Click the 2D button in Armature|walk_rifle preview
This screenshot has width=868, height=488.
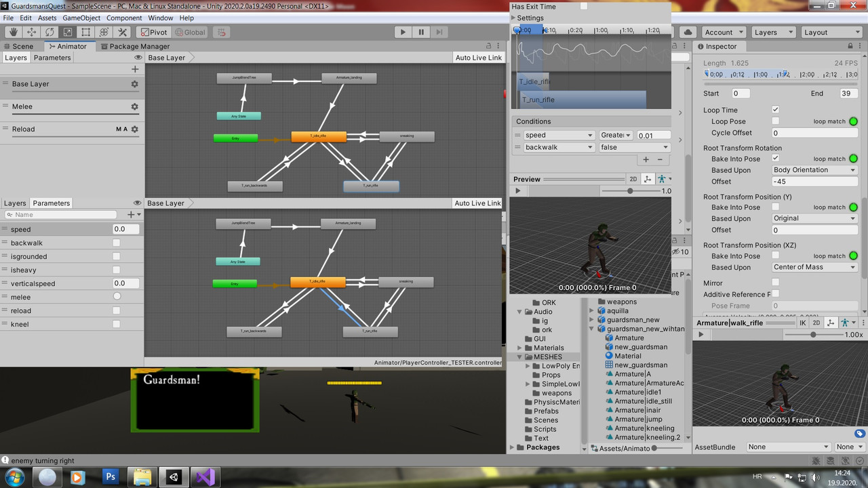817,323
